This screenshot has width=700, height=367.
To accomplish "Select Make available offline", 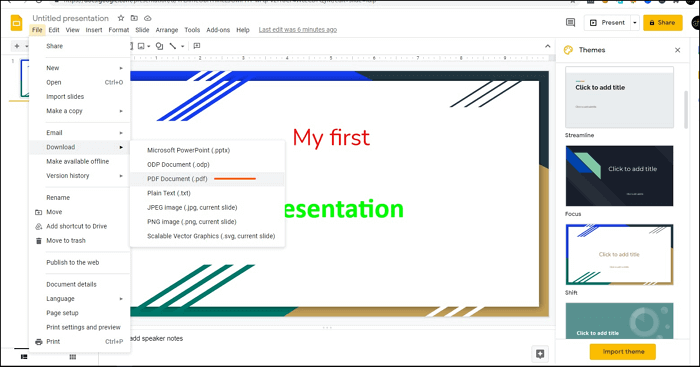I will (79, 162).
